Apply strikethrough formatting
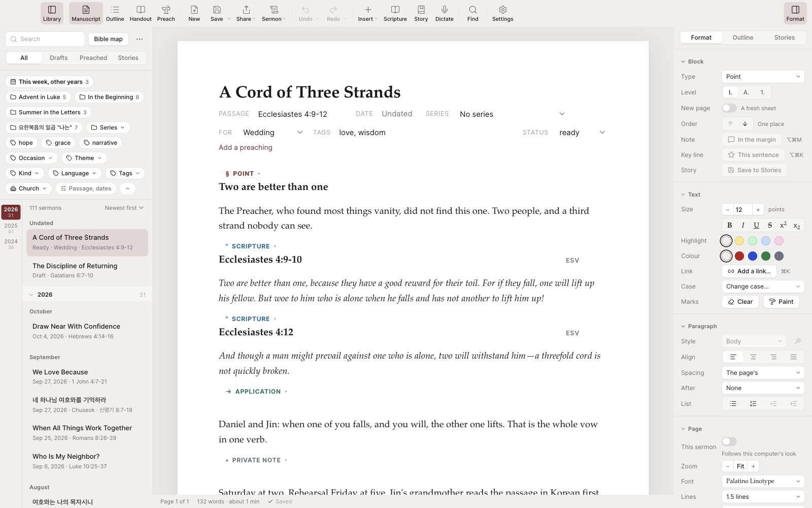812x508 pixels. coord(769,225)
